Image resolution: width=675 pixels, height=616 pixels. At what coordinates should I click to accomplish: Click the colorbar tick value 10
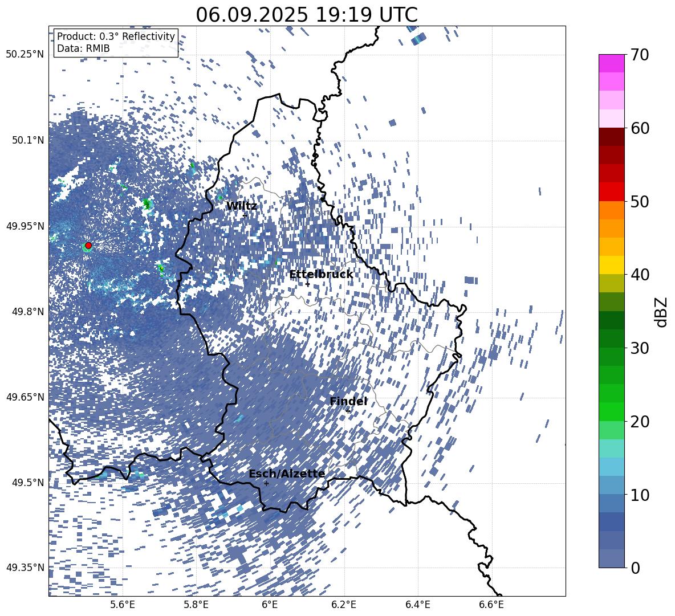[640, 495]
